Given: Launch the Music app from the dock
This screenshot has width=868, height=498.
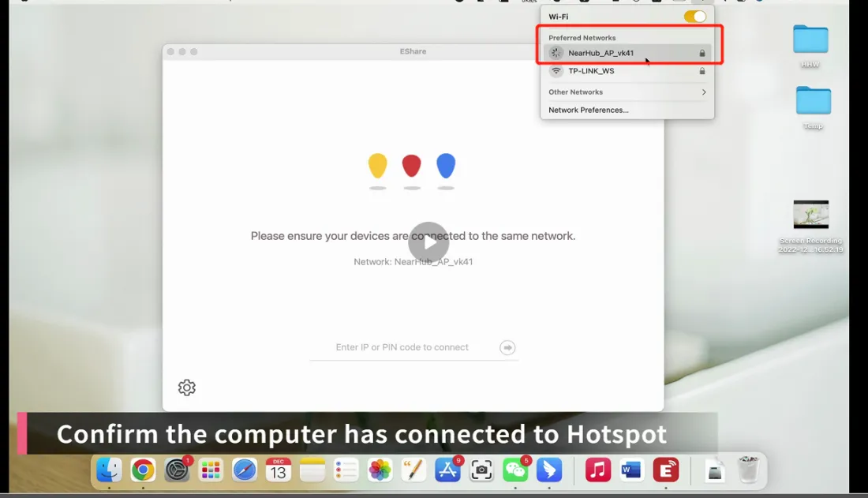Looking at the screenshot, I should coord(598,470).
